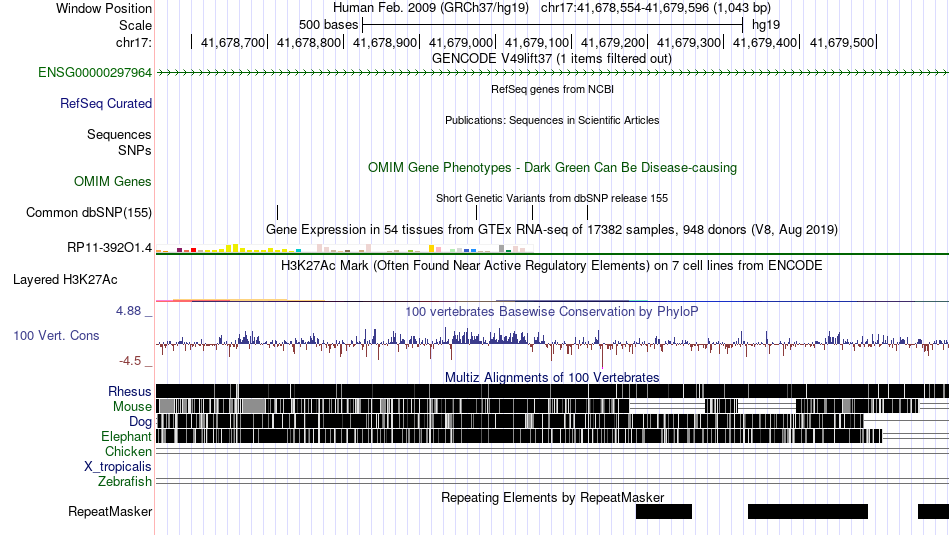The image size is (950, 535).
Task: Select the Rhesus alignment row label
Action: pyautogui.click(x=130, y=391)
